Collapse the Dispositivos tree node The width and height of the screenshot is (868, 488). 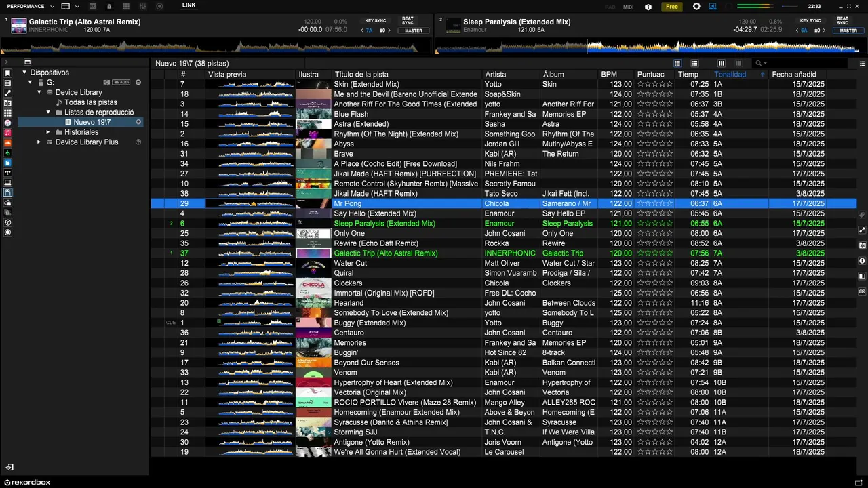(x=24, y=73)
